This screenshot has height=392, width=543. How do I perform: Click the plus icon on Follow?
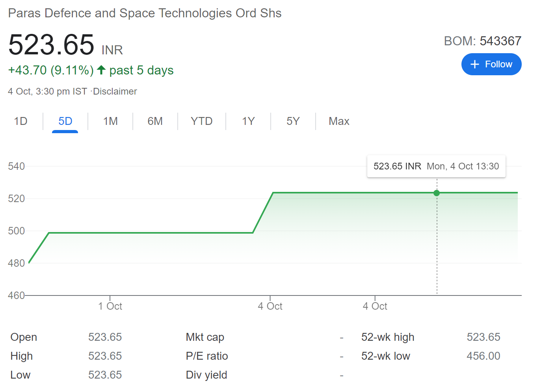(x=475, y=64)
